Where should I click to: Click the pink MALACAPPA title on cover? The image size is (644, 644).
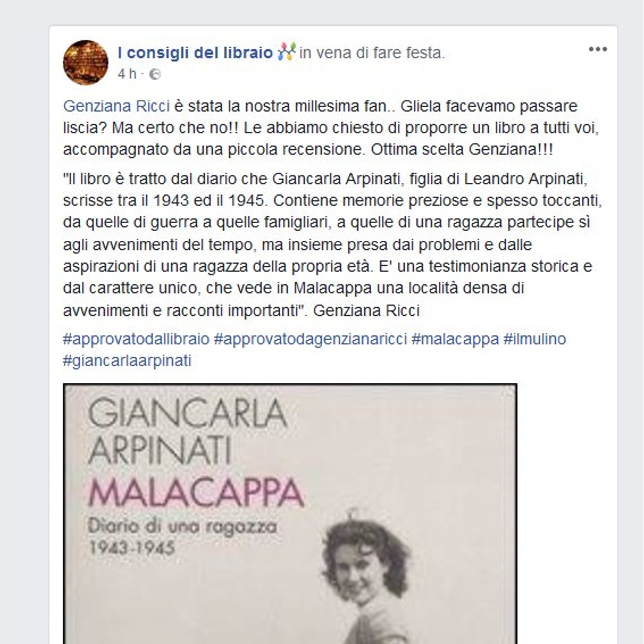pyautogui.click(x=196, y=493)
